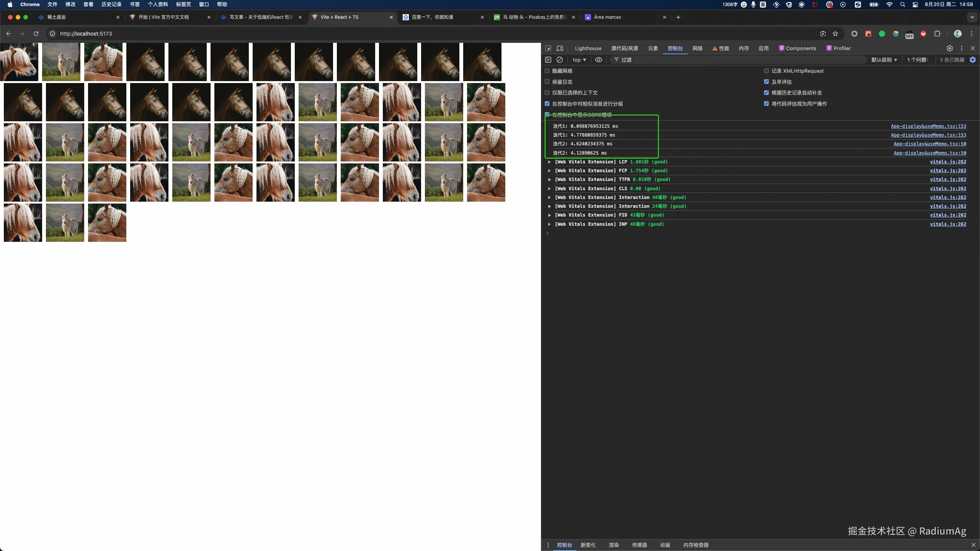Screen dimensions: 980x551
Task: Open the 默认级别 log level dropdown
Action: pyautogui.click(x=884, y=60)
